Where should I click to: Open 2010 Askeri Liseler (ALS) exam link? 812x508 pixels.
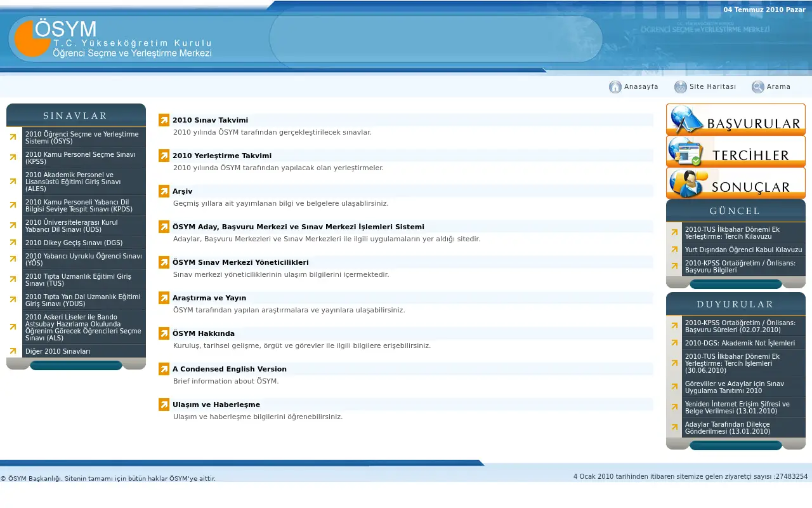(x=84, y=327)
